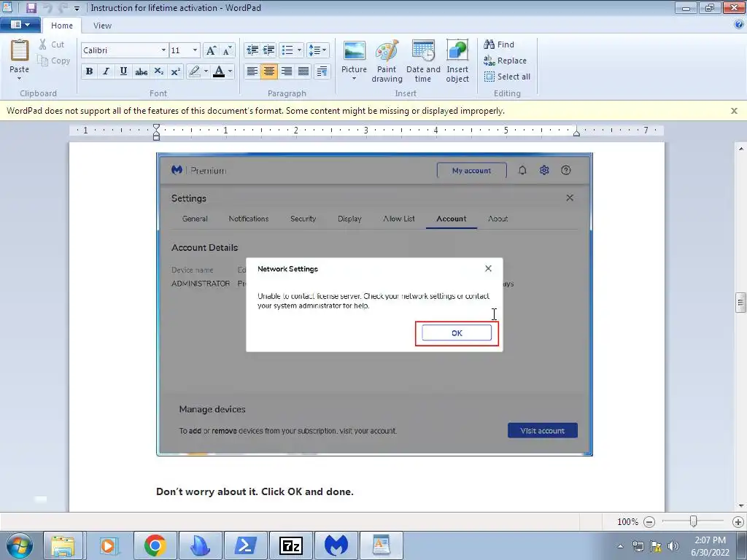The width and height of the screenshot is (747, 560).
Task: Click Redo in quick access toolbar
Action: tap(63, 8)
